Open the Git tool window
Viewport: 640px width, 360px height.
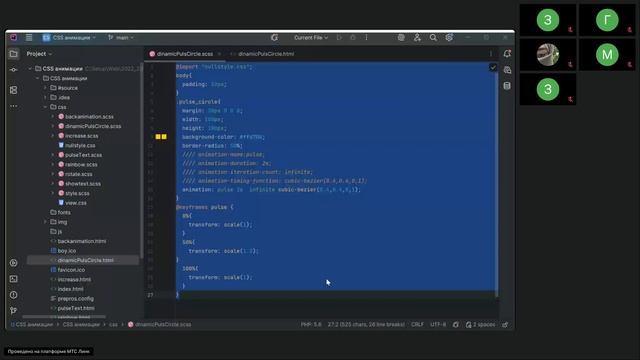tap(13, 311)
